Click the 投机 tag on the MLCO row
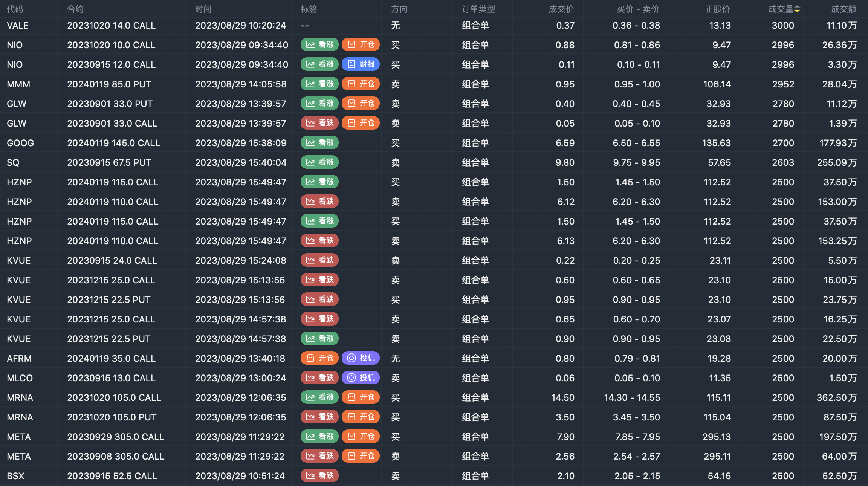 361,378
